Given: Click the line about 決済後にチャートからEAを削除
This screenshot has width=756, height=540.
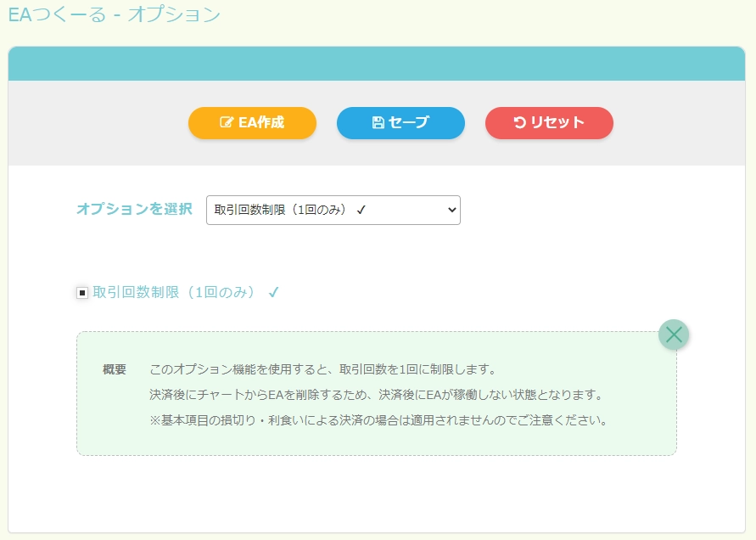Looking at the screenshot, I should (x=375, y=395).
